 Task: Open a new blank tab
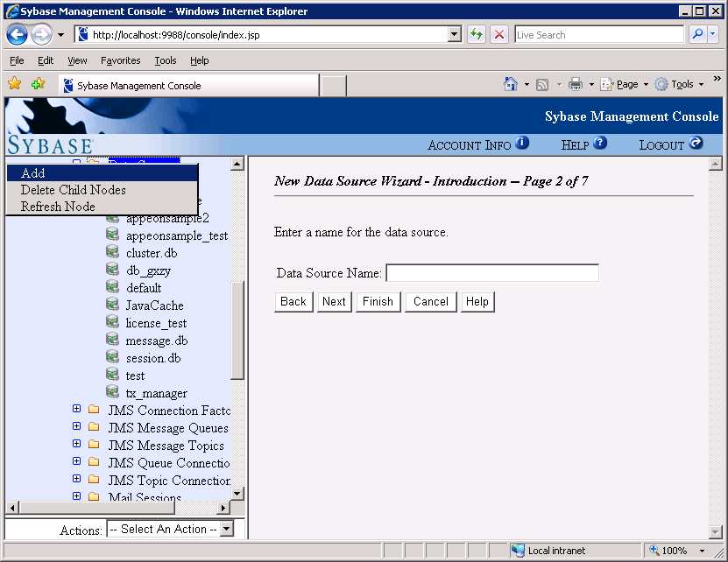334,86
